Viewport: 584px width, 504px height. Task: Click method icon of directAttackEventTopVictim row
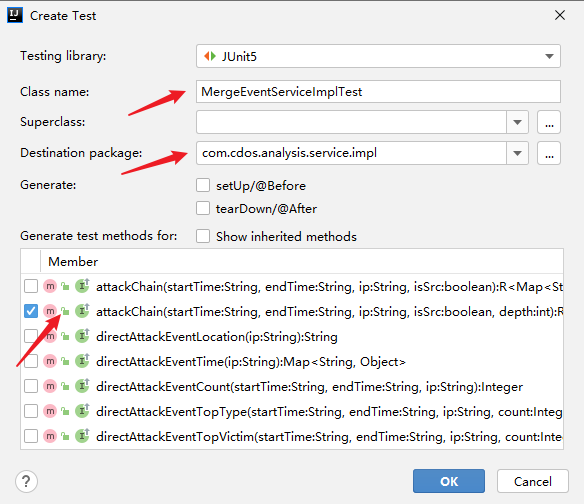[50, 436]
